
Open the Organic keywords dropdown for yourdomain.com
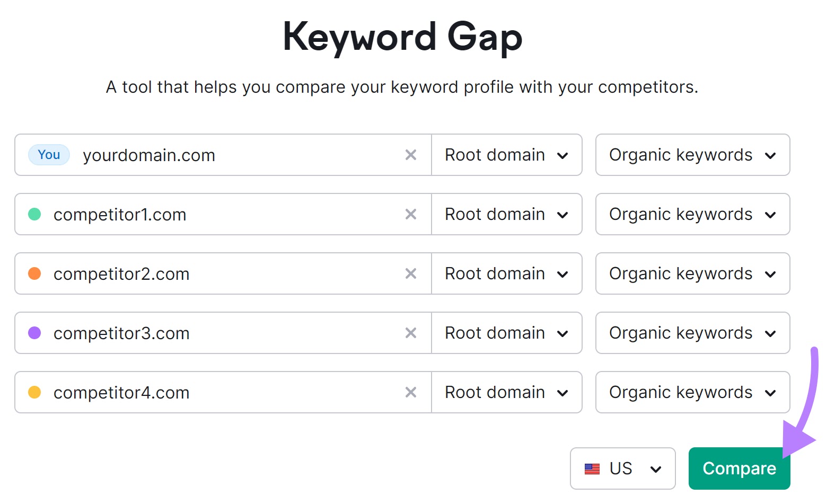pyautogui.click(x=692, y=155)
